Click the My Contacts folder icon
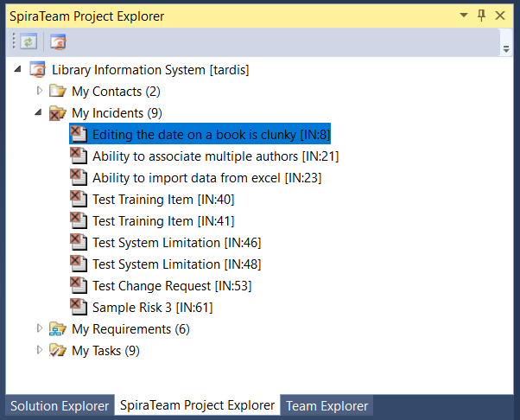Image resolution: width=520 pixels, height=420 pixels. pyautogui.click(x=58, y=91)
